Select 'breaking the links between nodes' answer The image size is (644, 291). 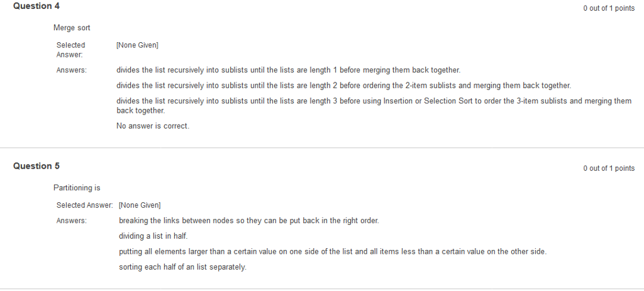pyautogui.click(x=249, y=220)
